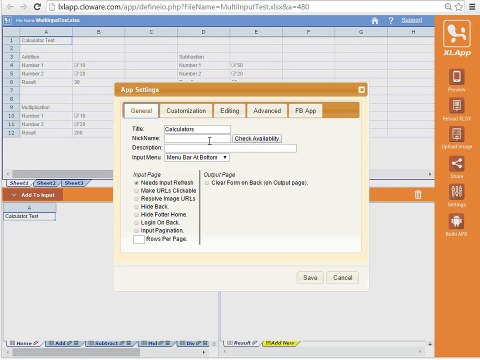Open the Advanced tab

pos(267,111)
